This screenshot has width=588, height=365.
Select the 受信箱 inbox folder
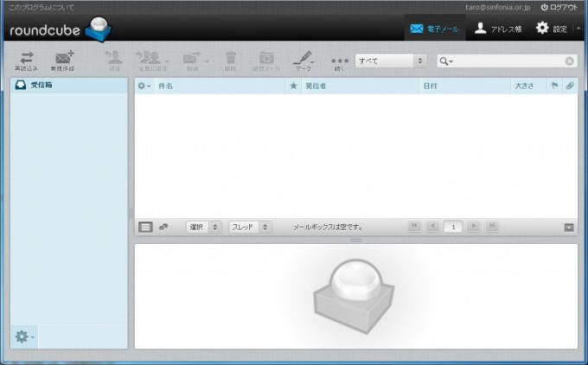(69, 85)
